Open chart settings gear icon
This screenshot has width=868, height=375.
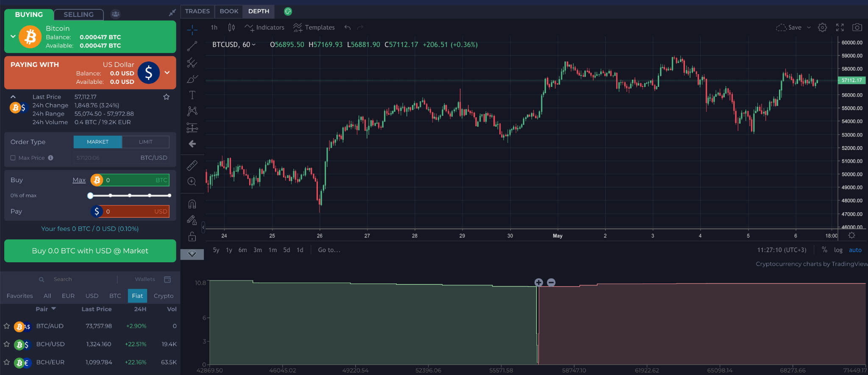[822, 28]
